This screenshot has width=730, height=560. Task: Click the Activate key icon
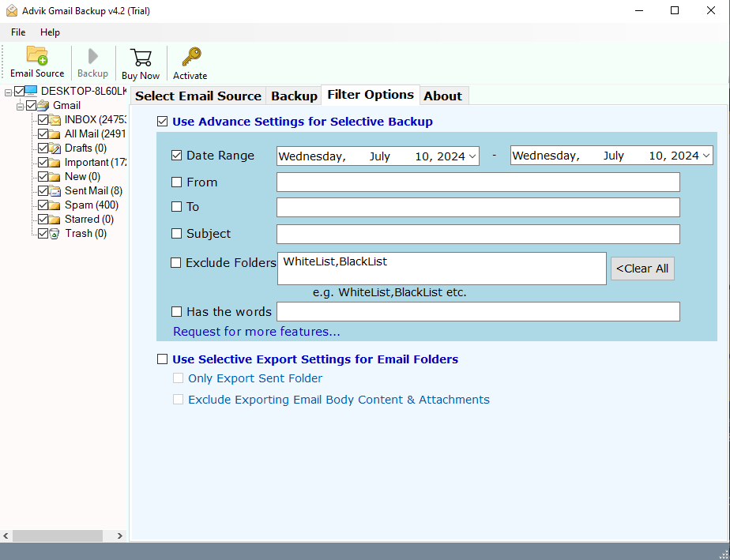tap(191, 57)
